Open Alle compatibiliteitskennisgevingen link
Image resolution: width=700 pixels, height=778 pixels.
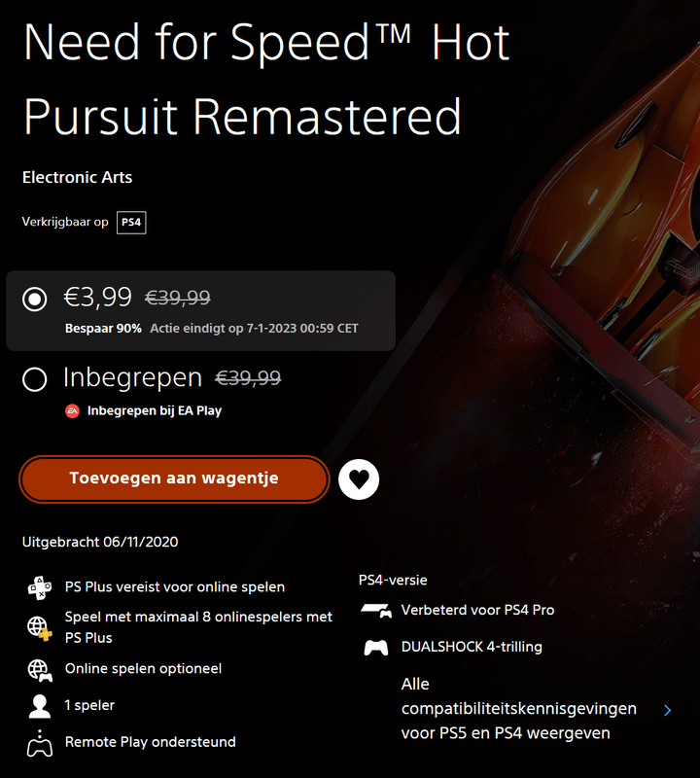click(x=518, y=709)
